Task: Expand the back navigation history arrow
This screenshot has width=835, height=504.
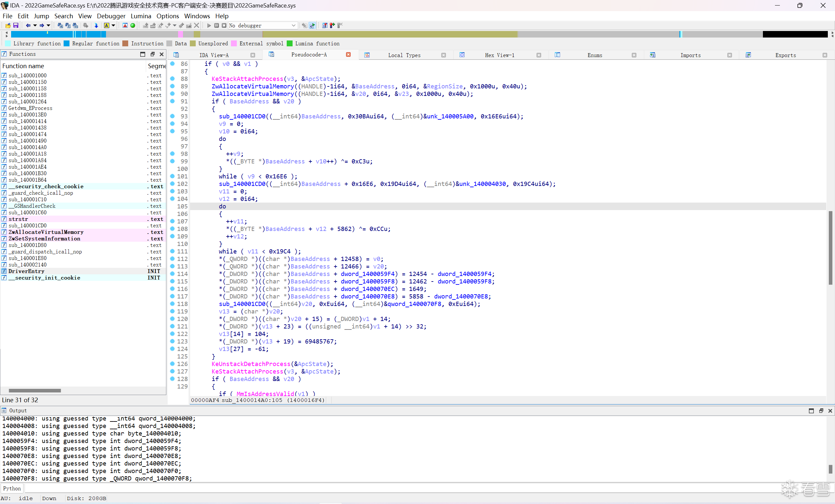Action: point(35,25)
